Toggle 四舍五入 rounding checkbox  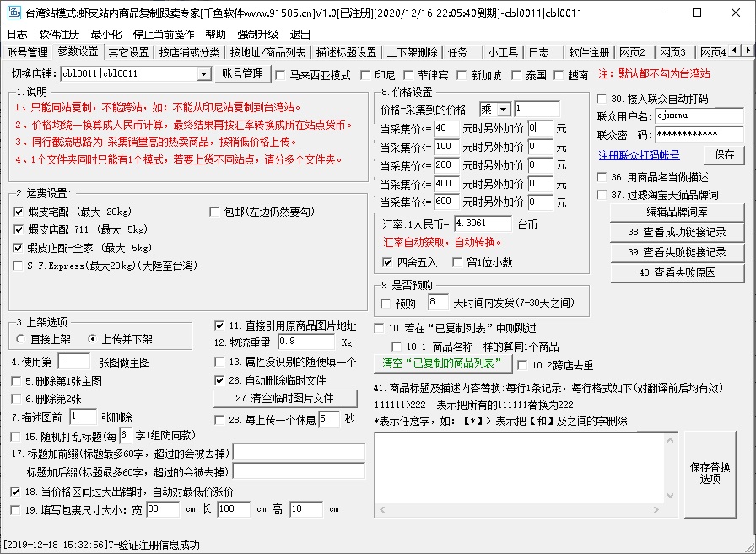coord(387,262)
